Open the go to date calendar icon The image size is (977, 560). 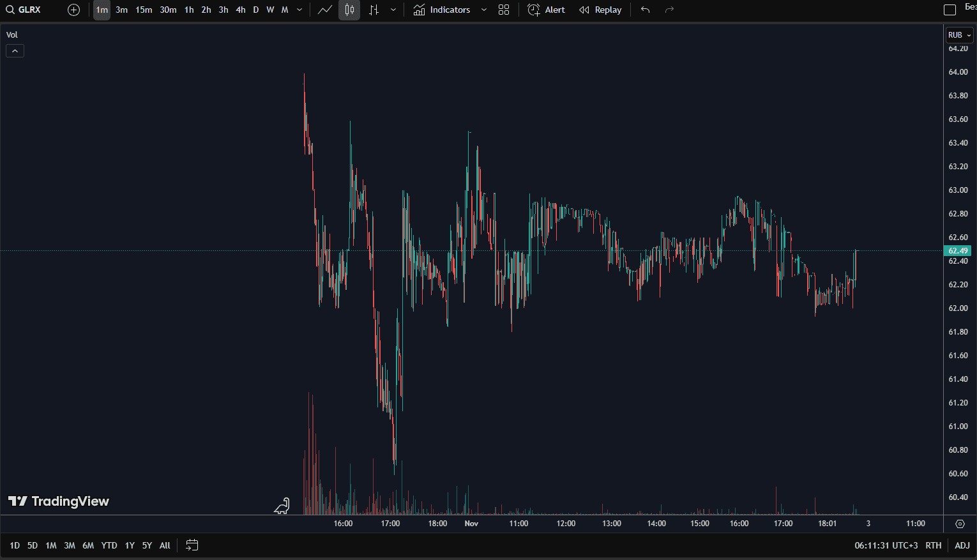tap(192, 545)
